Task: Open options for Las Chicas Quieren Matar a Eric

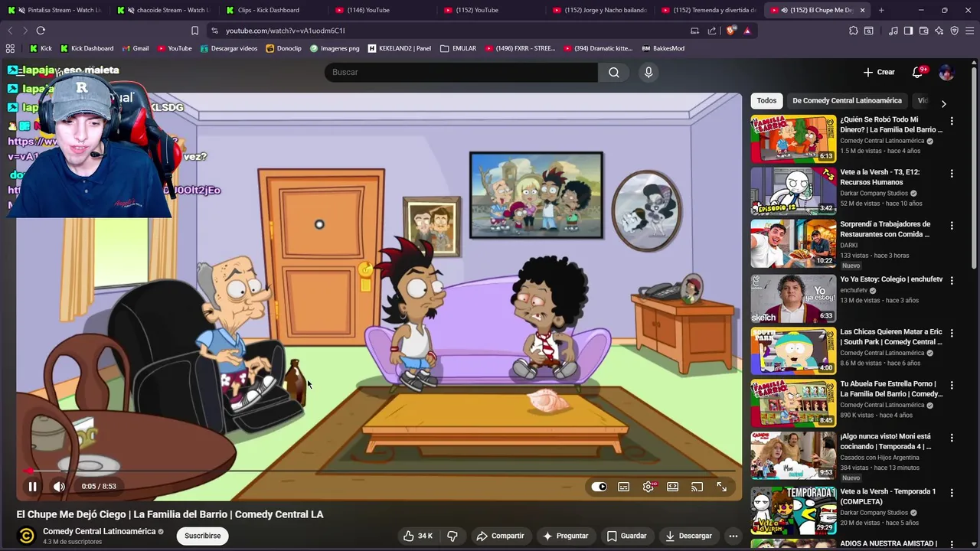Action: tap(952, 334)
